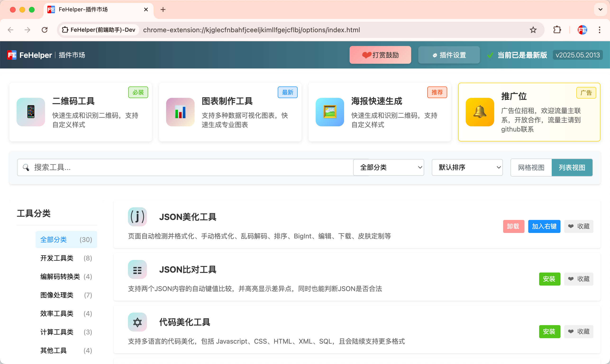Uninstall JSON美化工具 with 卸载
This screenshot has width=610, height=364.
(514, 226)
